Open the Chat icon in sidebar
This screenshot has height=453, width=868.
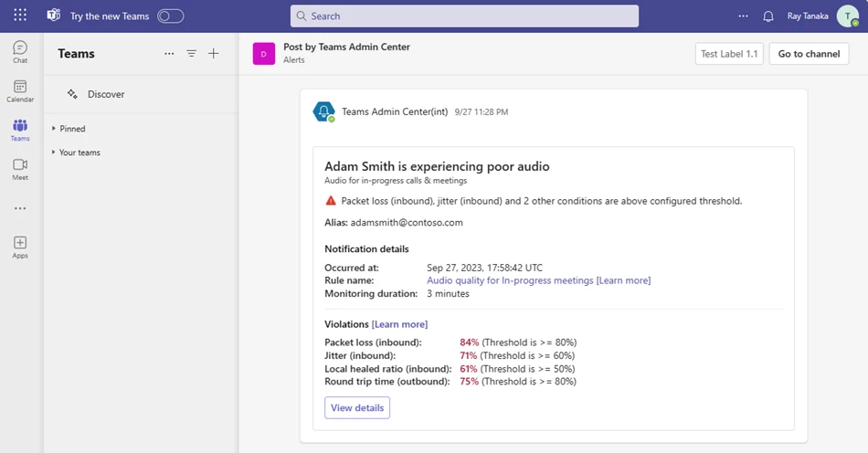[x=20, y=51]
